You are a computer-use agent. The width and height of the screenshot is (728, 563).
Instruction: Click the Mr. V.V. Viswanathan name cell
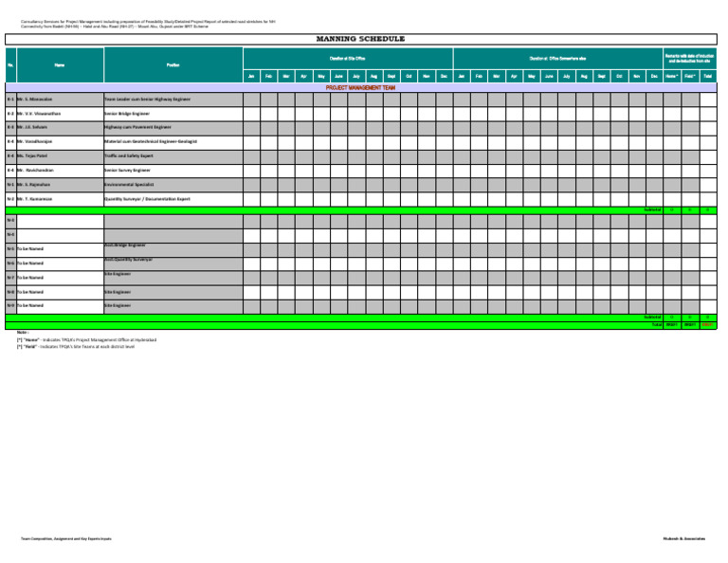[x=60, y=113]
